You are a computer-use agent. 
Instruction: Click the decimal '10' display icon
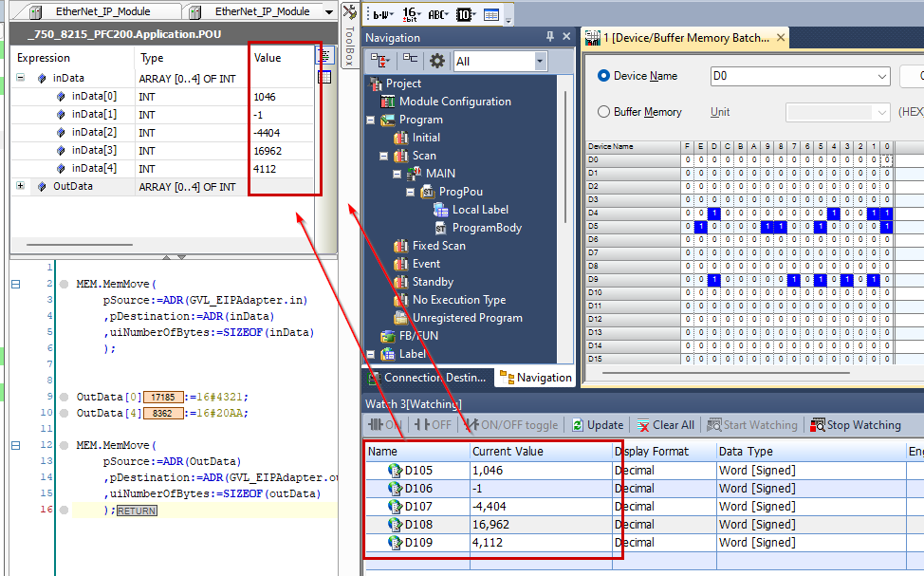tap(465, 15)
